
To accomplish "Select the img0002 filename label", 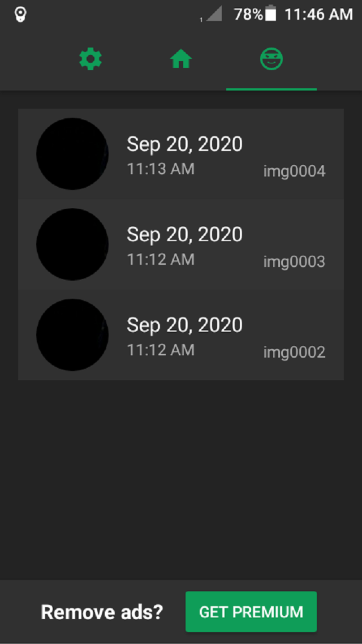I will click(x=294, y=352).
